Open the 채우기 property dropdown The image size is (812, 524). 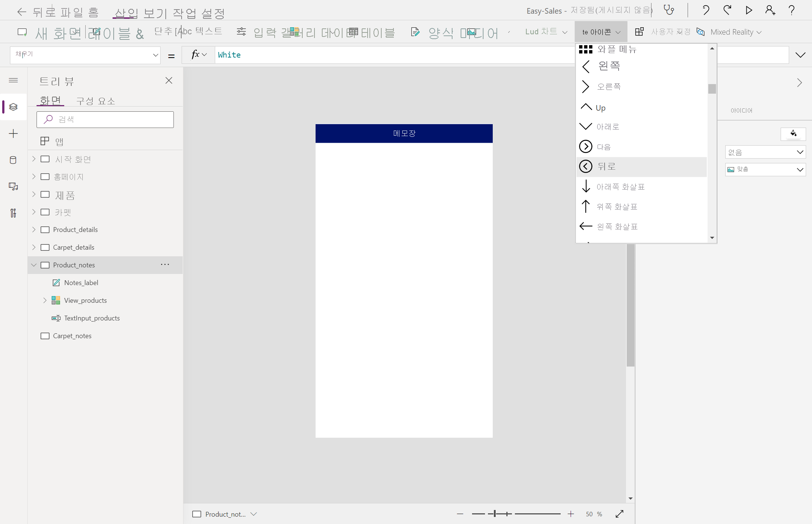click(155, 55)
